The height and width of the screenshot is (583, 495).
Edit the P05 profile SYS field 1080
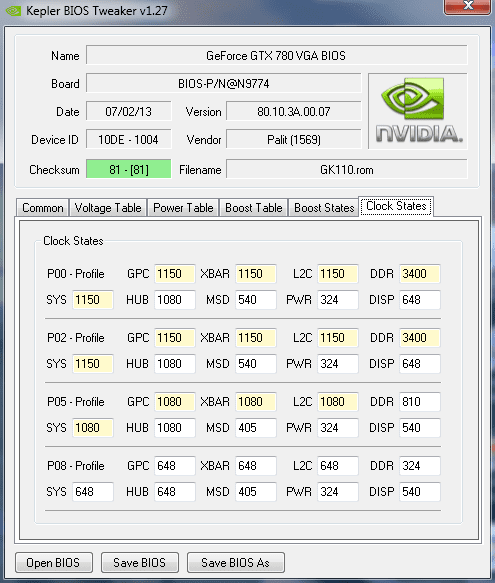click(x=93, y=428)
